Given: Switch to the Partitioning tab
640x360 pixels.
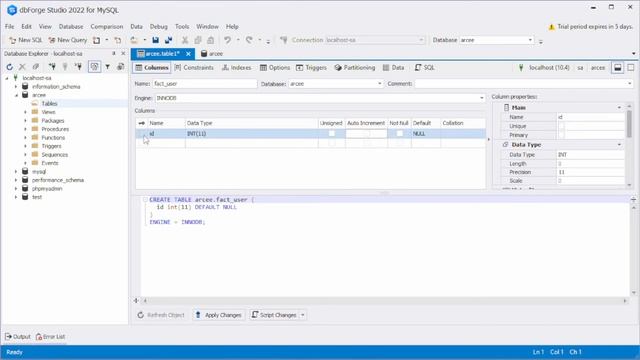Looking at the screenshot, I should [355, 68].
